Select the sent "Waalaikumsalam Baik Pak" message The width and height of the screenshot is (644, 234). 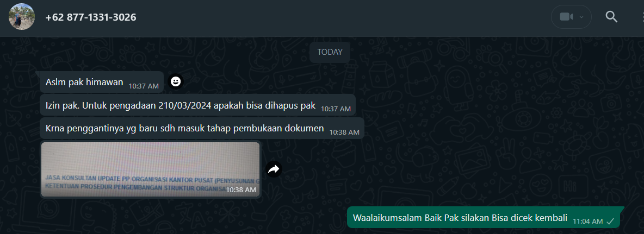(484, 217)
